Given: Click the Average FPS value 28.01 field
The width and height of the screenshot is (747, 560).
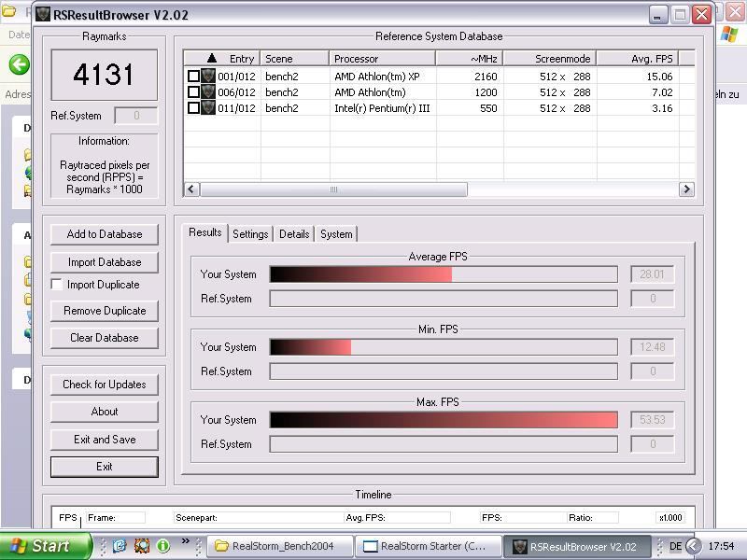Looking at the screenshot, I should [x=652, y=274].
